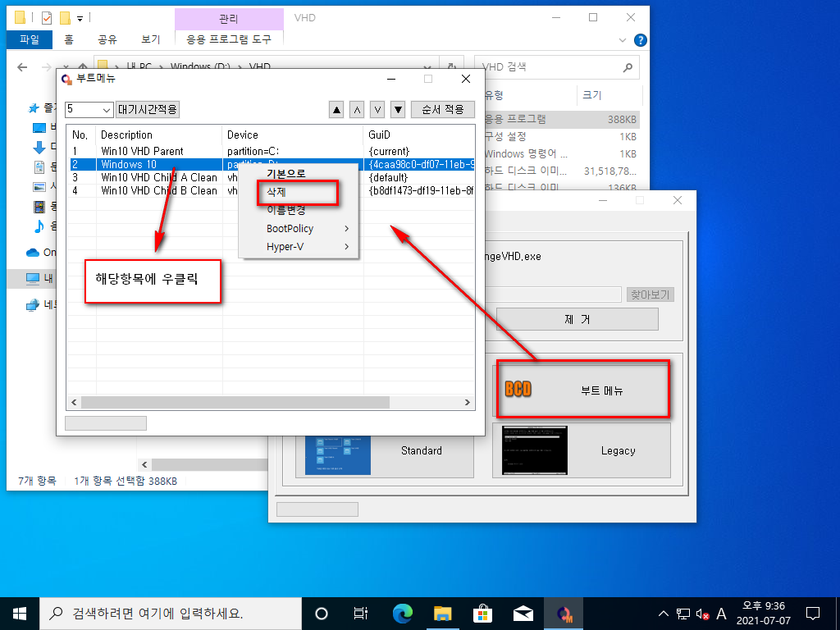
Task: Click the {default} GUID cell
Action: point(388,177)
